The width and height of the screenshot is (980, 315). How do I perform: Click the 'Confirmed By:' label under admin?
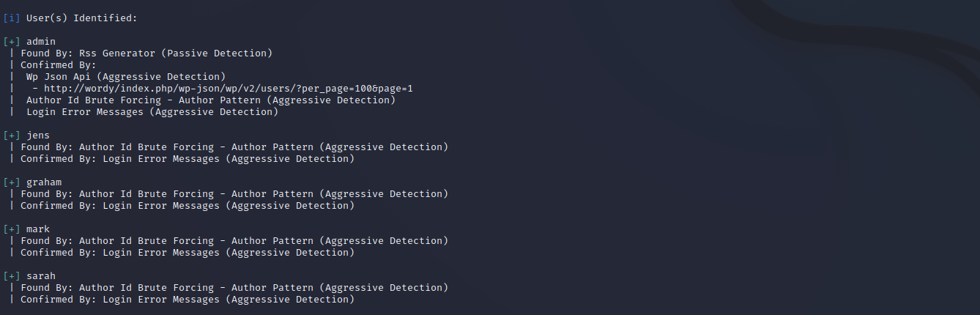coord(59,64)
